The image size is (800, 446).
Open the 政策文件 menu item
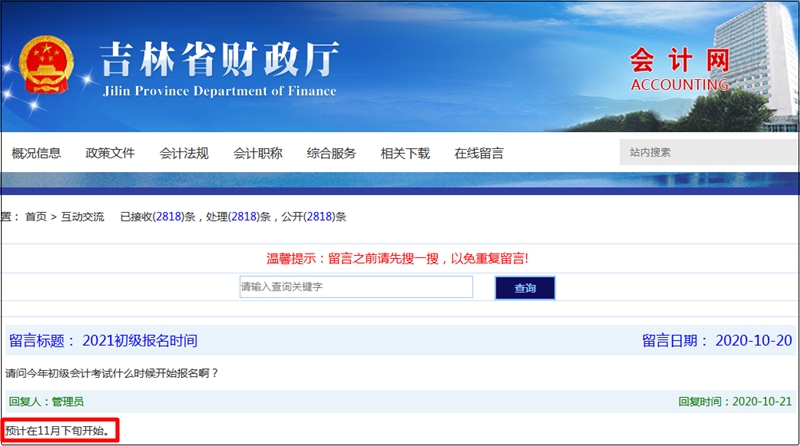click(110, 153)
